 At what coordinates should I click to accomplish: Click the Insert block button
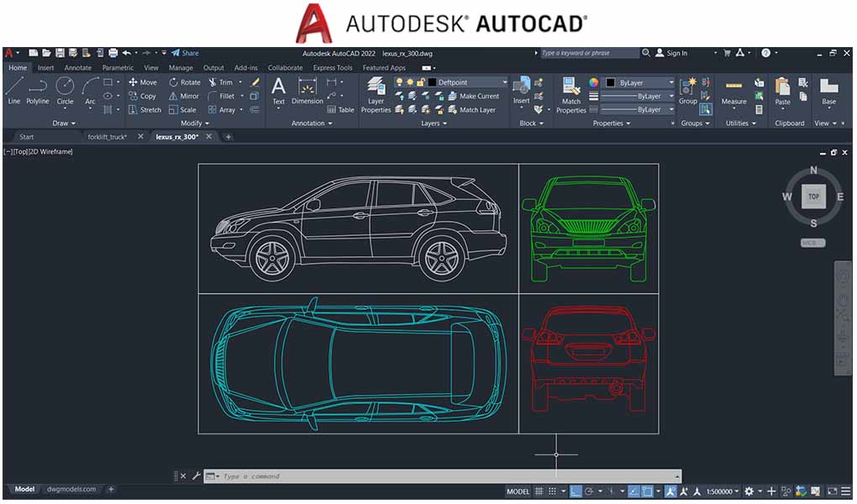(522, 91)
